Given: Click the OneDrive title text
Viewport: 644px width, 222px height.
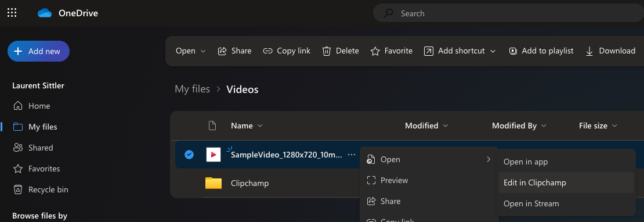Looking at the screenshot, I should click(x=78, y=13).
